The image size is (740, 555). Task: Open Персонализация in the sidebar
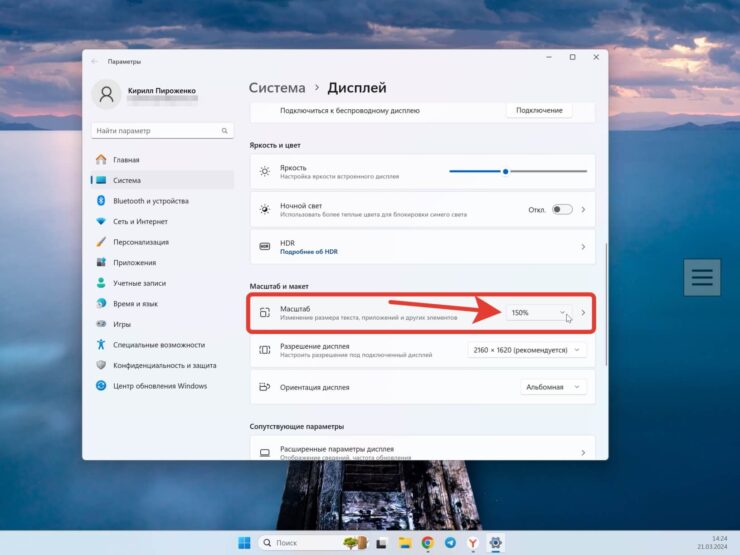click(140, 242)
